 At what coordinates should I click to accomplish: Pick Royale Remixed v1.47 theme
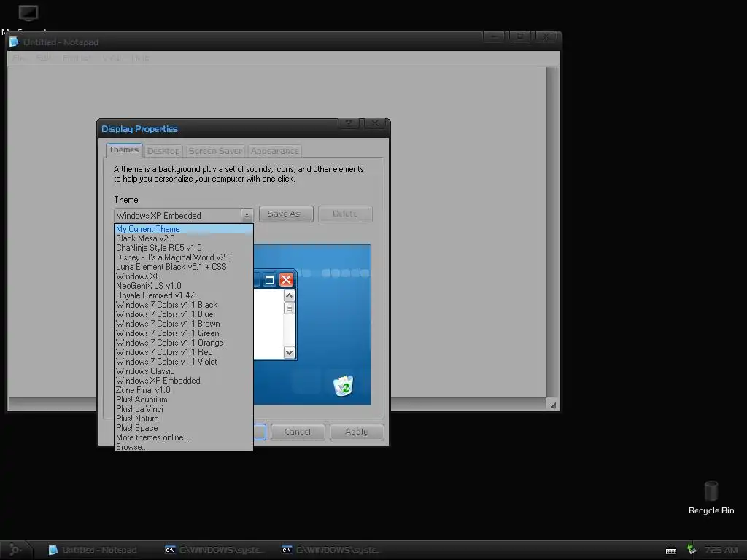(x=183, y=295)
